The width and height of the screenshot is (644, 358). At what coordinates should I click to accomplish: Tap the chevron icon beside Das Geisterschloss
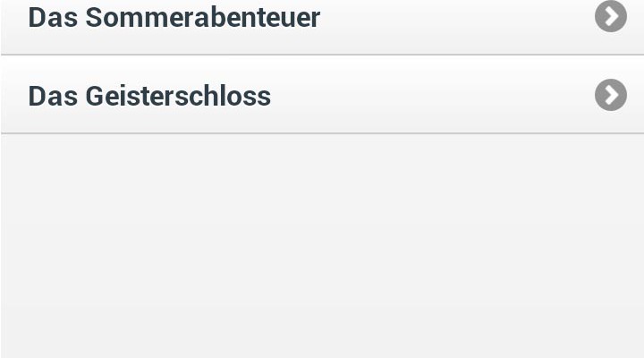[611, 95]
